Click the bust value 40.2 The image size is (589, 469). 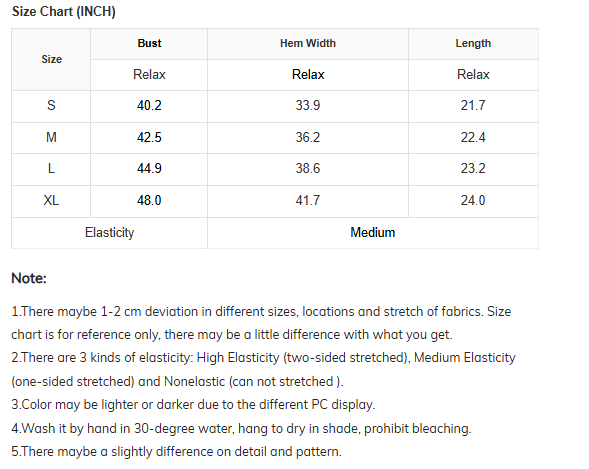[x=149, y=105]
